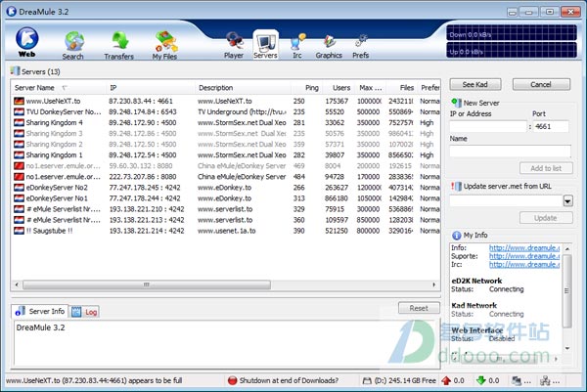Click the disk free space icon
The height and width of the screenshot is (392, 587).
(367, 381)
